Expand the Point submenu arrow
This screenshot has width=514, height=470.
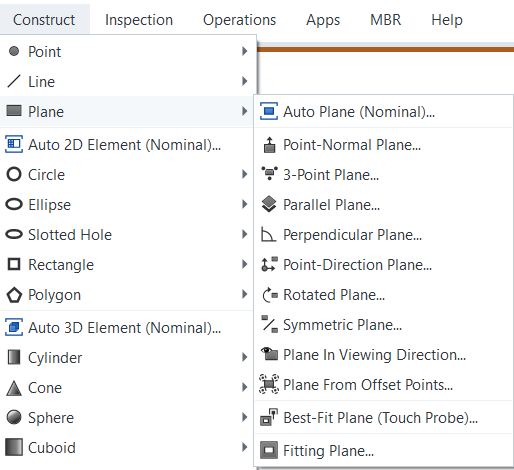point(245,51)
